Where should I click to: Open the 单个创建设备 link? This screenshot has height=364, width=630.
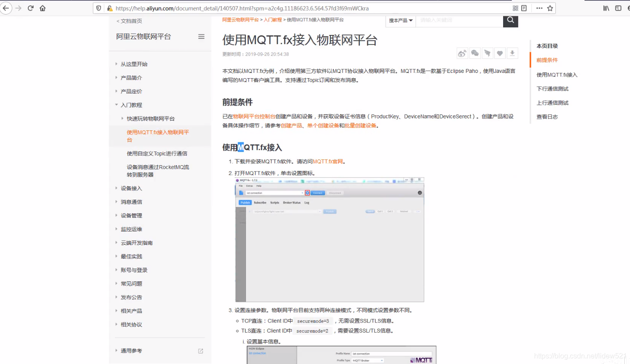(323, 125)
